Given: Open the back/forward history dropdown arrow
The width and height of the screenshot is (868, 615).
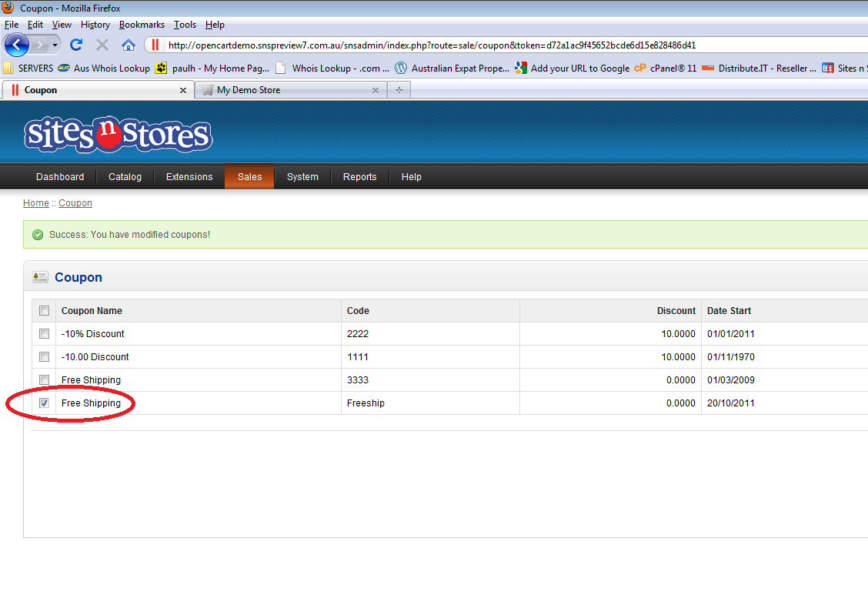Looking at the screenshot, I should 55,45.
